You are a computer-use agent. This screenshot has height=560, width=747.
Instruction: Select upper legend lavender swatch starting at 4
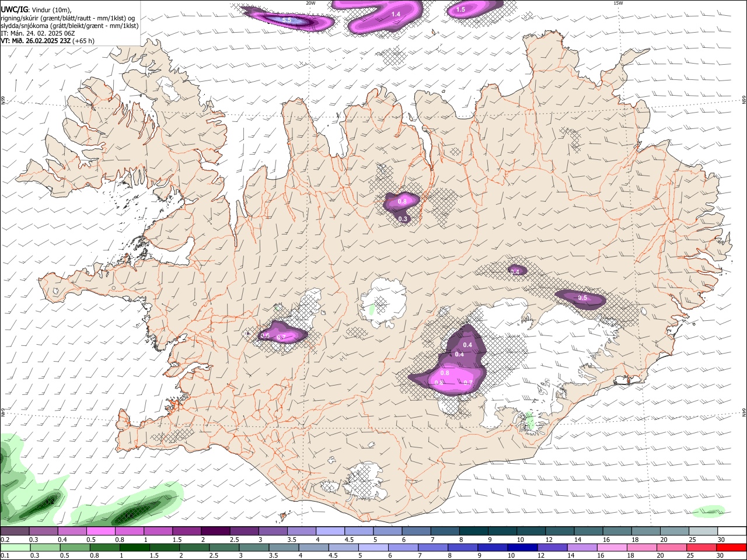click(330, 531)
